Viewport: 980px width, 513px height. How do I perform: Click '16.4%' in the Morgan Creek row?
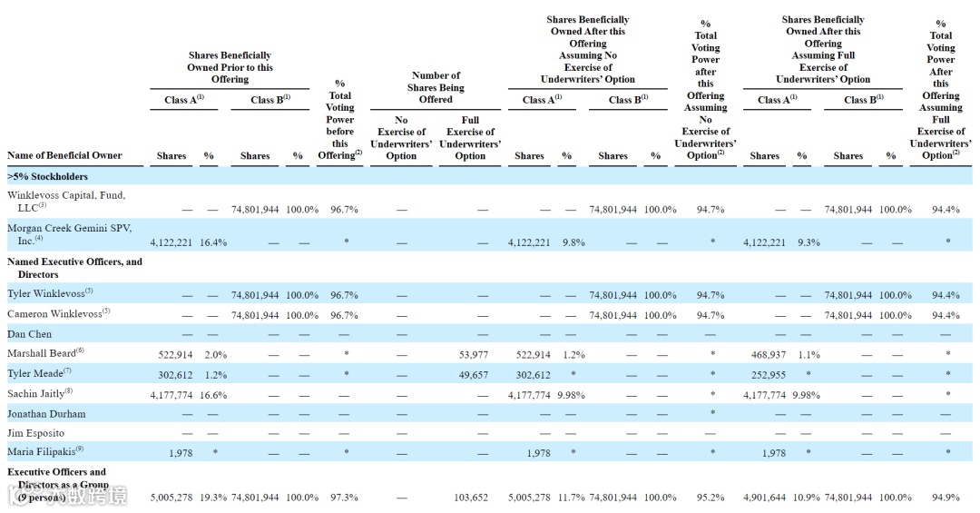coord(213,242)
